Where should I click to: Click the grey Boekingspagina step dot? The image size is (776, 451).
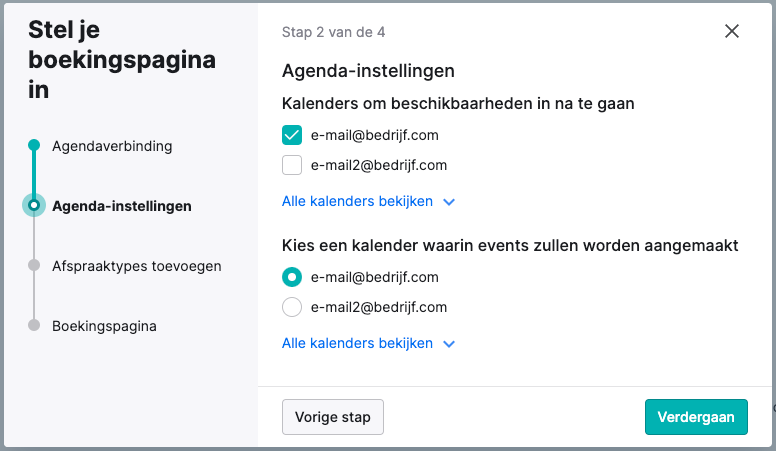34,325
